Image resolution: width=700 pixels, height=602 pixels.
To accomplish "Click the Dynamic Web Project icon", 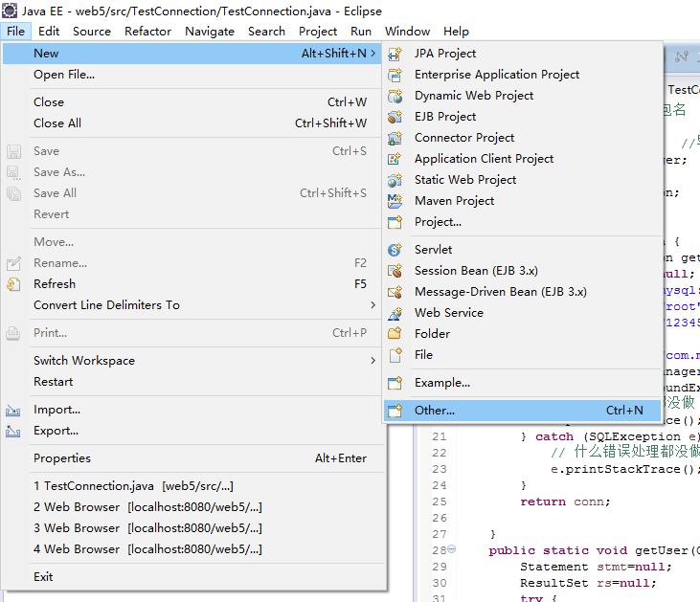I will click(395, 96).
